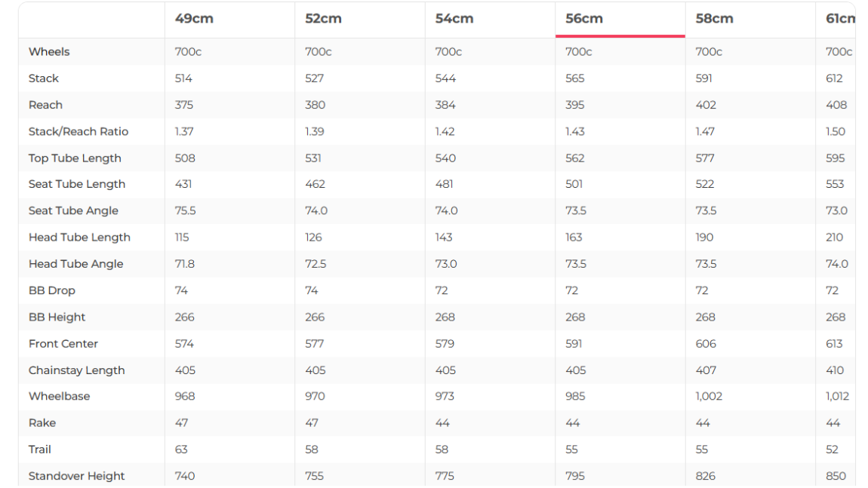Switch to the 54cm size tab
Viewport: 868px width, 488px height.
454,19
